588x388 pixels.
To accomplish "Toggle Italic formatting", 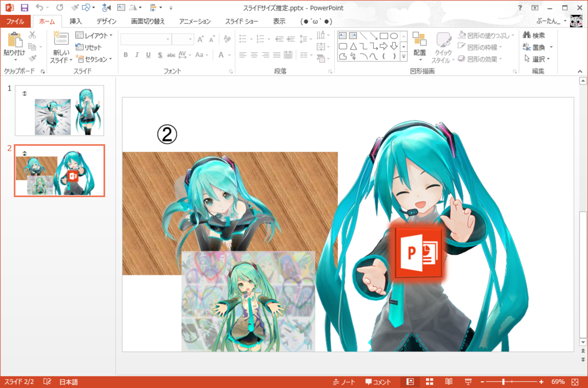I will 137,55.
